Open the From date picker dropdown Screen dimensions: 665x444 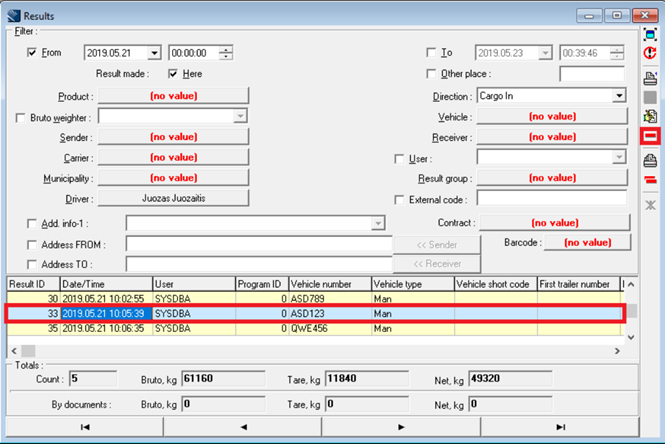click(154, 53)
